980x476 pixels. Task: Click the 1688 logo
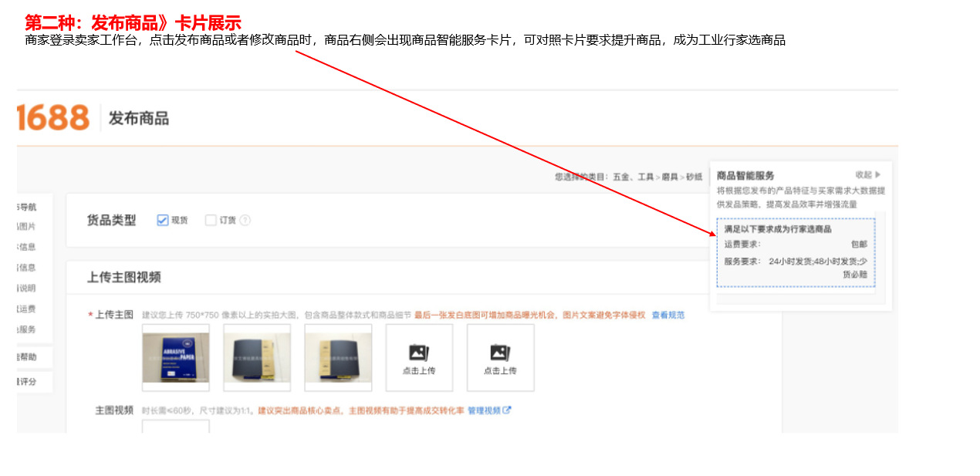click(x=53, y=118)
